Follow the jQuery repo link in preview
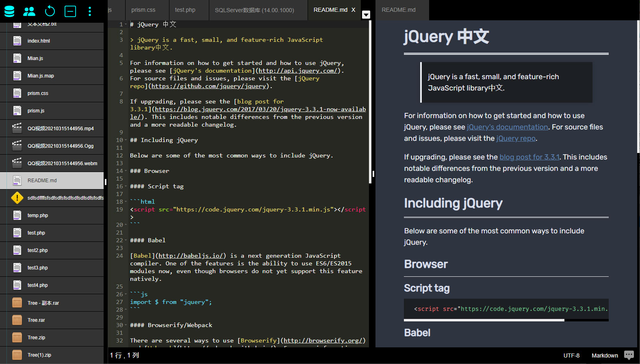Viewport: 640px width, 364px height. click(x=516, y=138)
